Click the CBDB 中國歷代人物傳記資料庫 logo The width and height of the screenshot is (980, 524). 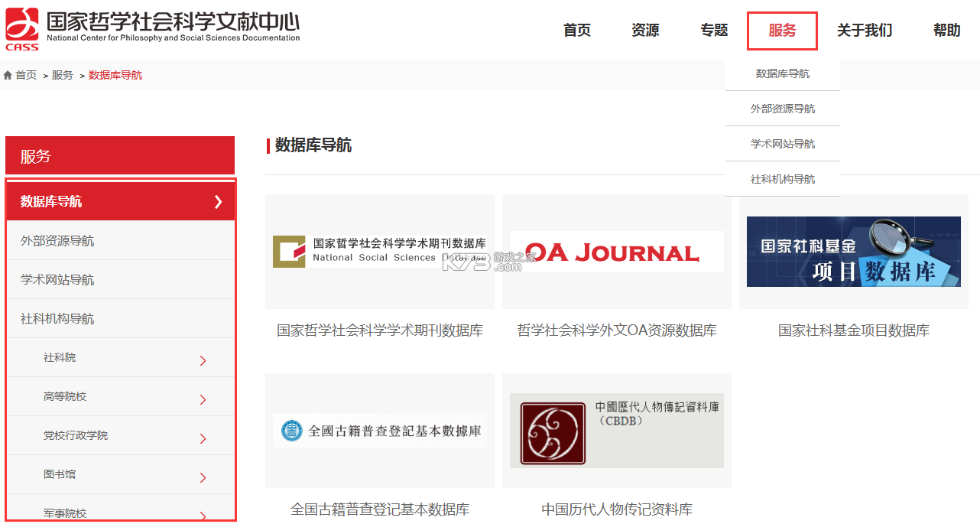616,431
